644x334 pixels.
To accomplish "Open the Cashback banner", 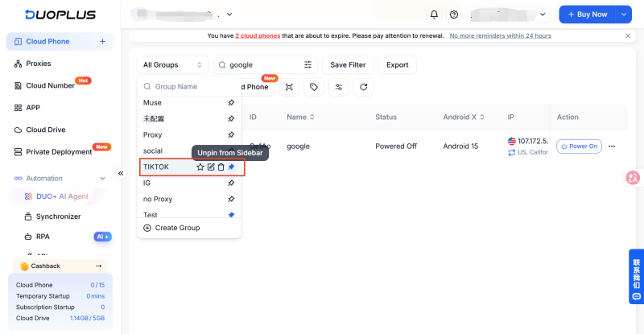I will 60,266.
